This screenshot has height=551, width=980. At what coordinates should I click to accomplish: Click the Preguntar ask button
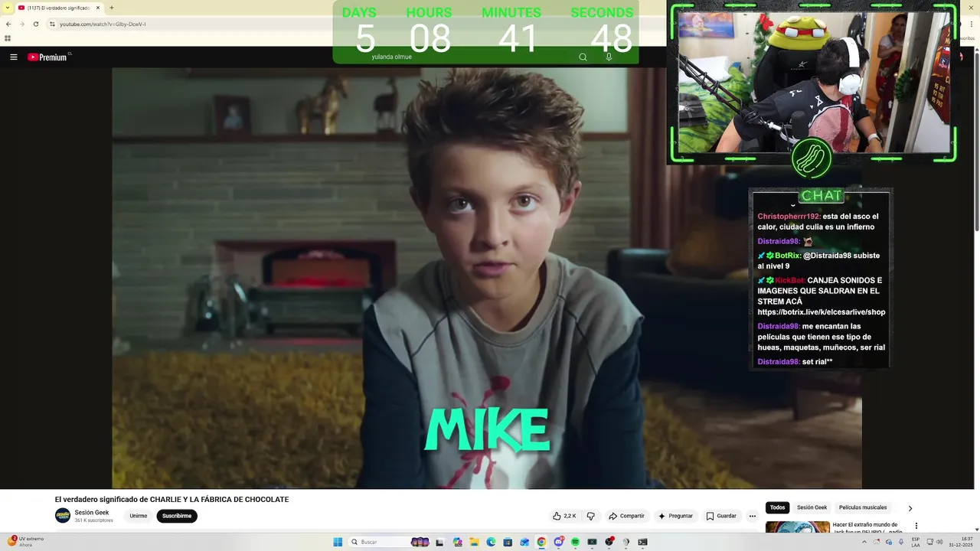tap(675, 516)
